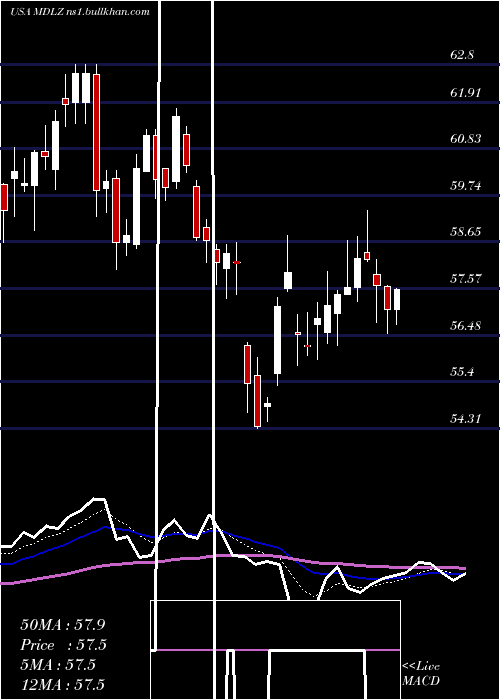Select the 57.57 price level label

point(466,279)
